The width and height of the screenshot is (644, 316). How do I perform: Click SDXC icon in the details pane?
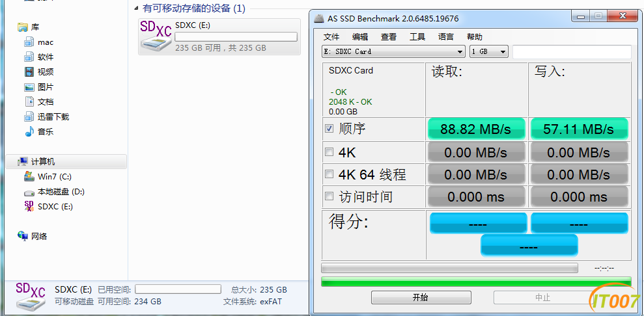(31, 295)
